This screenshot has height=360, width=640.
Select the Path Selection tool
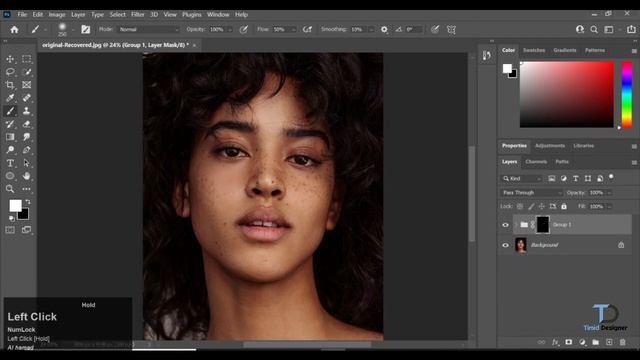click(27, 163)
